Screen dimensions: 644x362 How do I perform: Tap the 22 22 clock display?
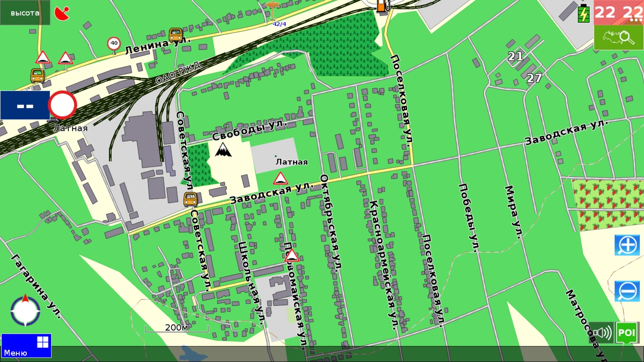pyautogui.click(x=619, y=13)
